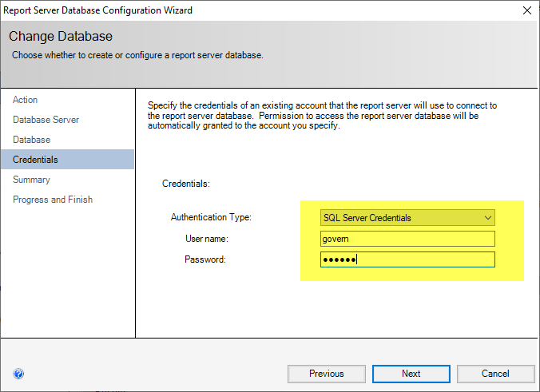Click the Authentication Type label

click(x=211, y=218)
